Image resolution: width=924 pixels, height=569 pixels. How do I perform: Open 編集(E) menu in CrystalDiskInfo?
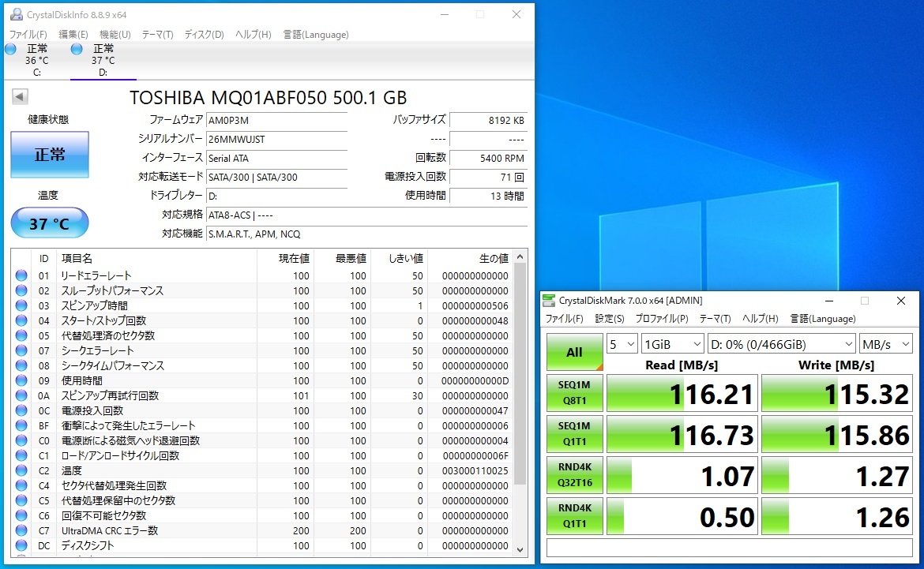tap(73, 34)
